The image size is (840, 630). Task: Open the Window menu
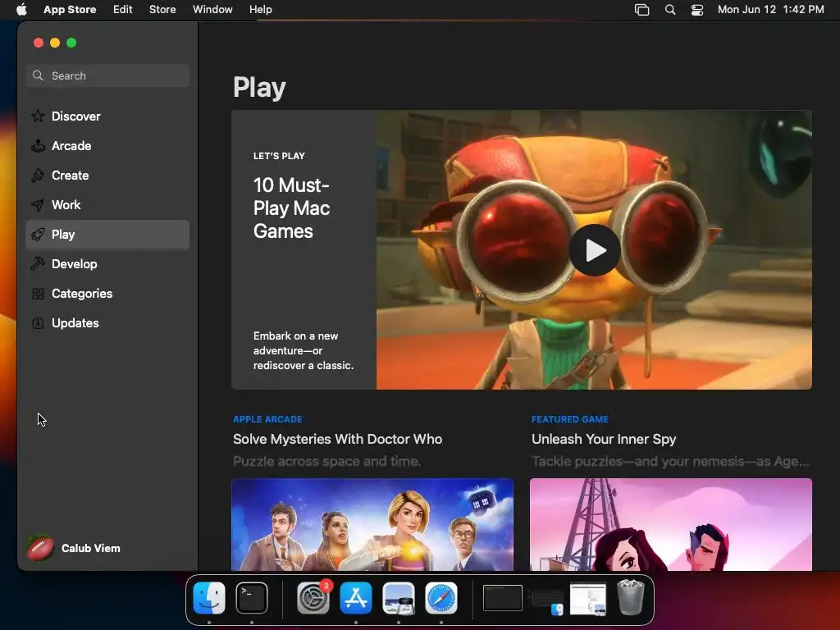[x=212, y=10]
